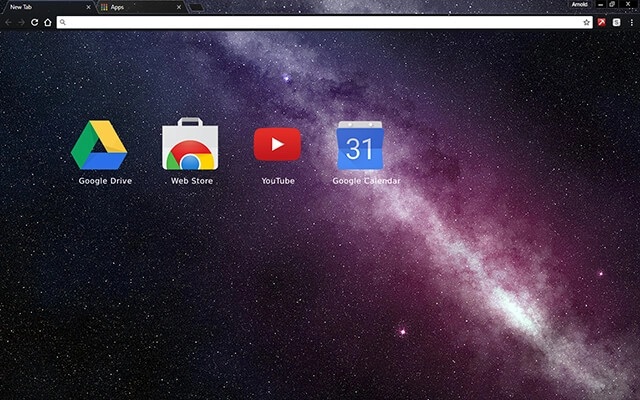Click the YouTube label text

(278, 181)
